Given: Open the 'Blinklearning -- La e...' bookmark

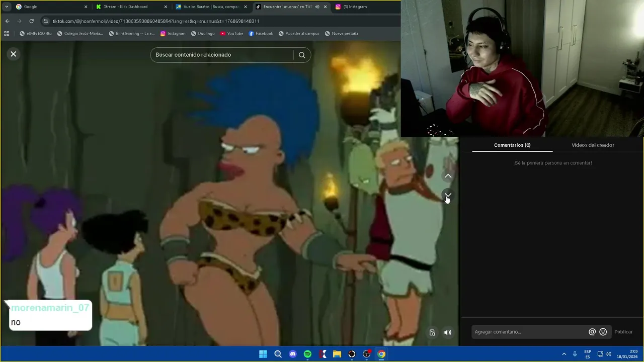Looking at the screenshot, I should pos(132,34).
